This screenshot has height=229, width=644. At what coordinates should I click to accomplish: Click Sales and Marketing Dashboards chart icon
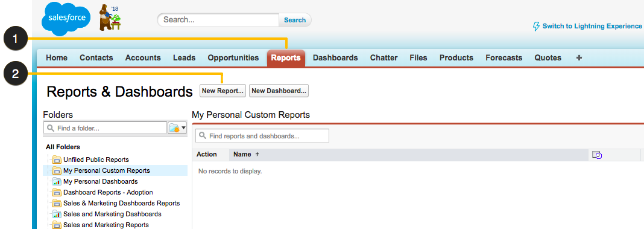pyautogui.click(x=57, y=214)
